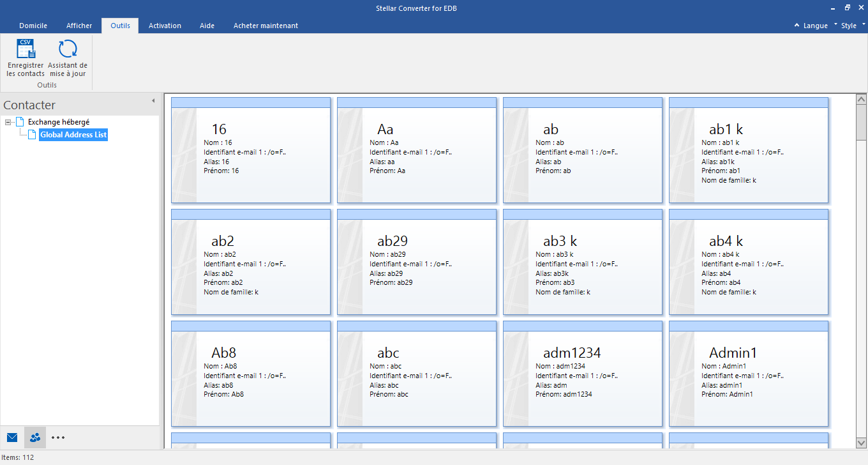Click the text 'Alias: adm'

tap(552, 385)
